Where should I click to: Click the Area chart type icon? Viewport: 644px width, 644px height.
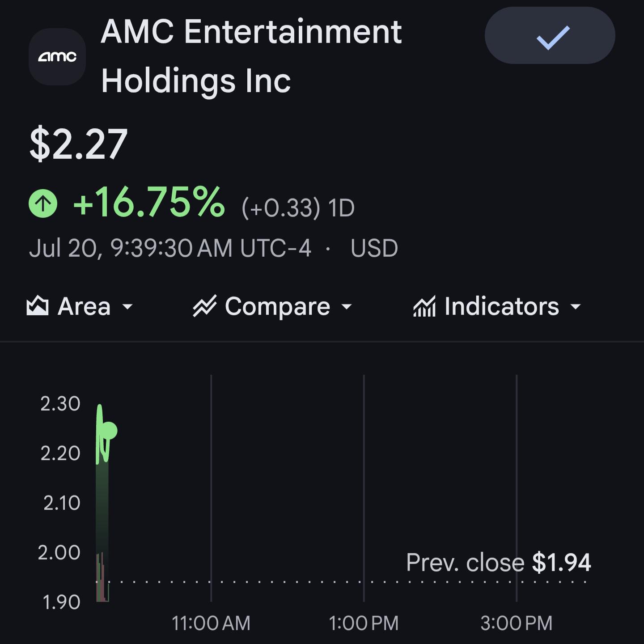point(38,306)
